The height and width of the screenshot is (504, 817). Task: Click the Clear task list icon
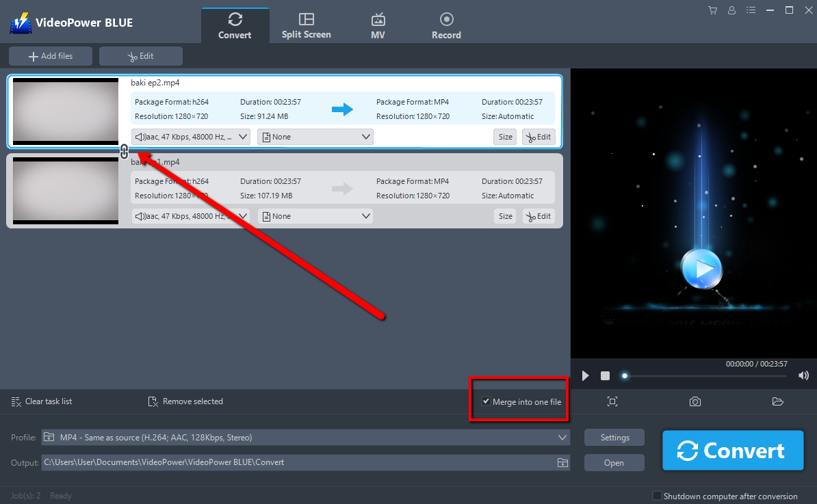16,401
